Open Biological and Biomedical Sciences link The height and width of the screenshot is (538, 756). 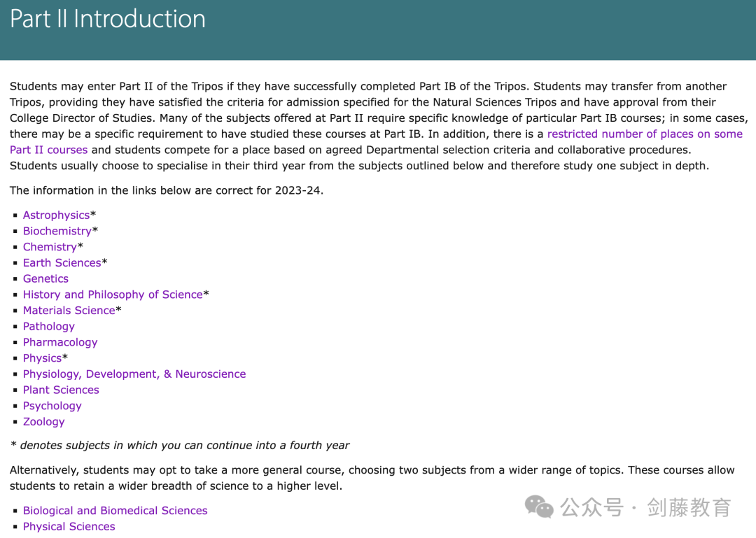click(115, 511)
